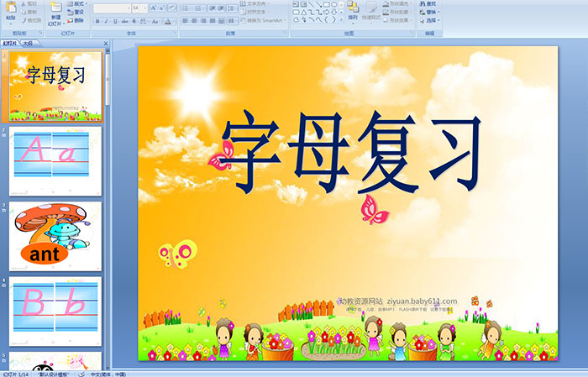Click the slide title text 字母复习
Screen dimensions: 588x377
(x=352, y=152)
